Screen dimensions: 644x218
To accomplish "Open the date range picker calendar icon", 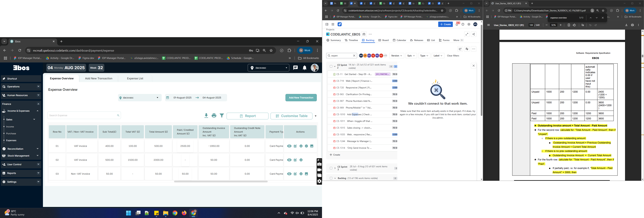I will coord(168,98).
